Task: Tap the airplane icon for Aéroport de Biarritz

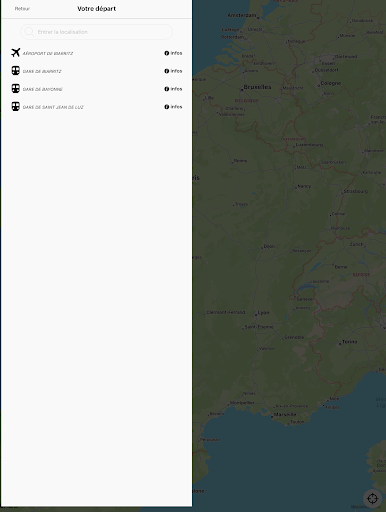Action: click(15, 53)
